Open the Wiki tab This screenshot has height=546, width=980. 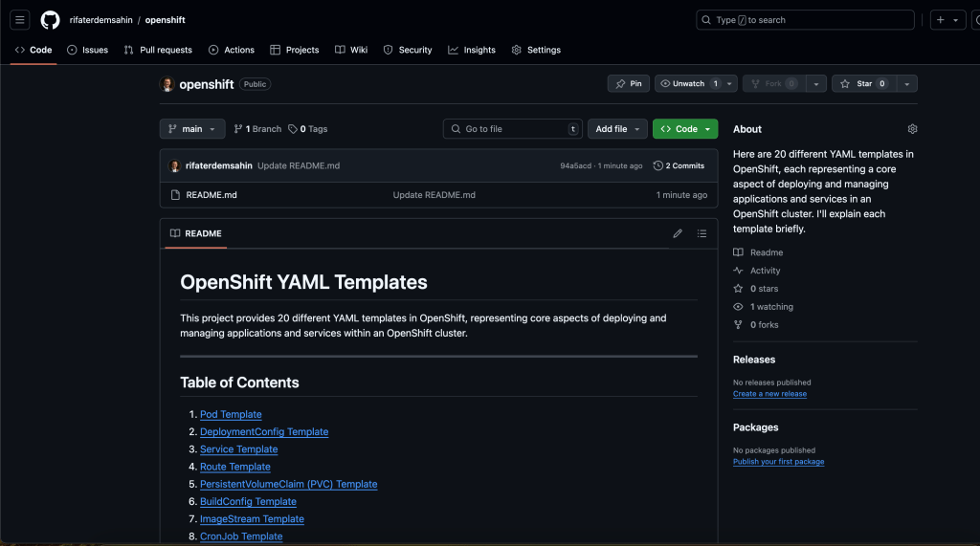(x=351, y=50)
